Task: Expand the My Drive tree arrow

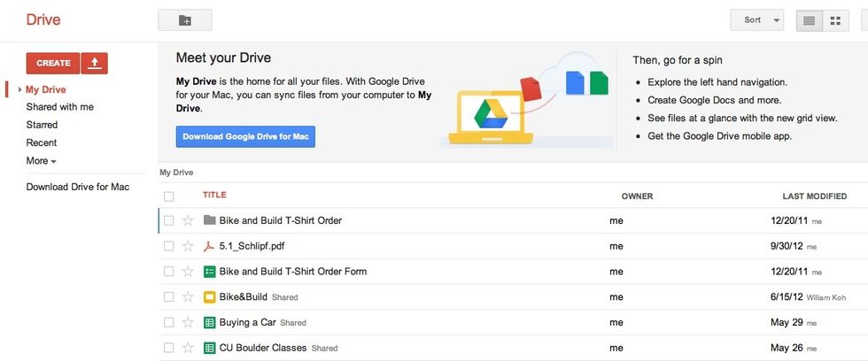Action: 19,89
